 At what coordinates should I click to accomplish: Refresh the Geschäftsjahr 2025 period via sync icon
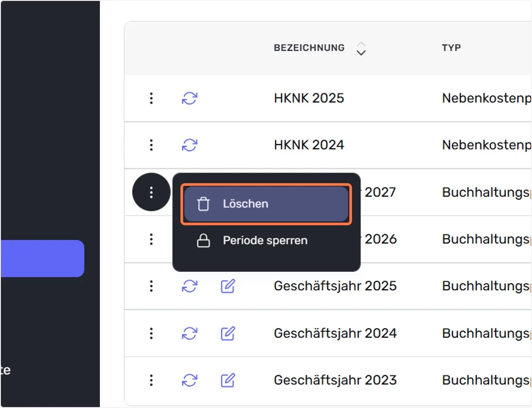[x=190, y=286]
